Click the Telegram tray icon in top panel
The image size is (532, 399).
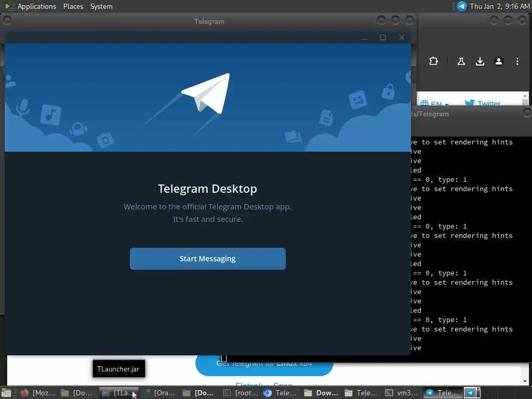461,6
